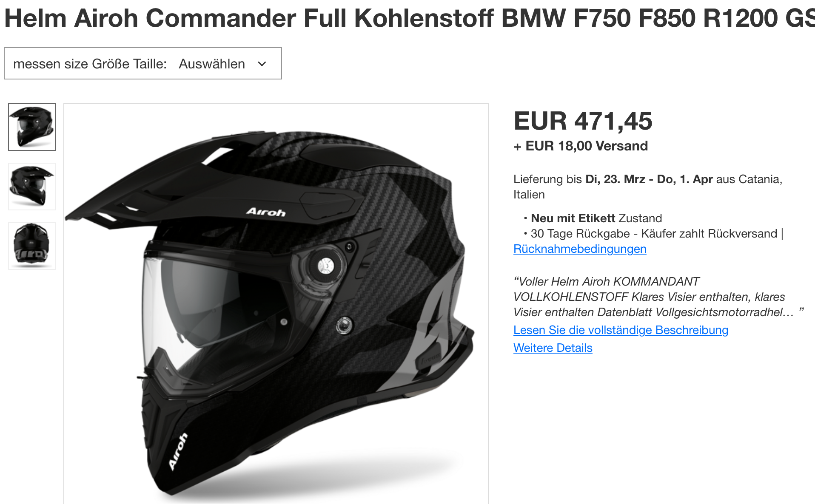Open the Rücknahmebedingungen link
815x504 pixels.
click(x=580, y=249)
